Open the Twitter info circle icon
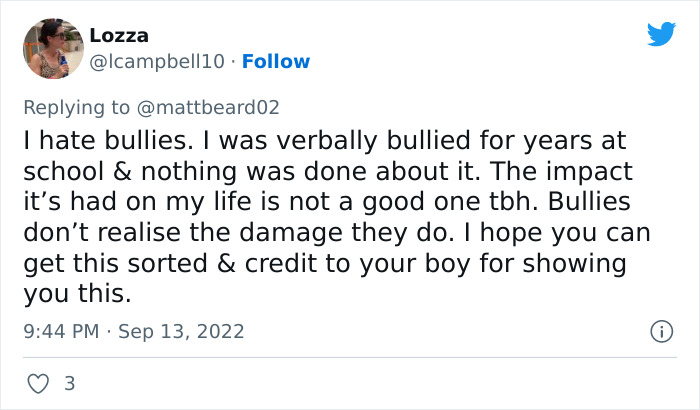The width and height of the screenshot is (700, 410). [x=660, y=330]
